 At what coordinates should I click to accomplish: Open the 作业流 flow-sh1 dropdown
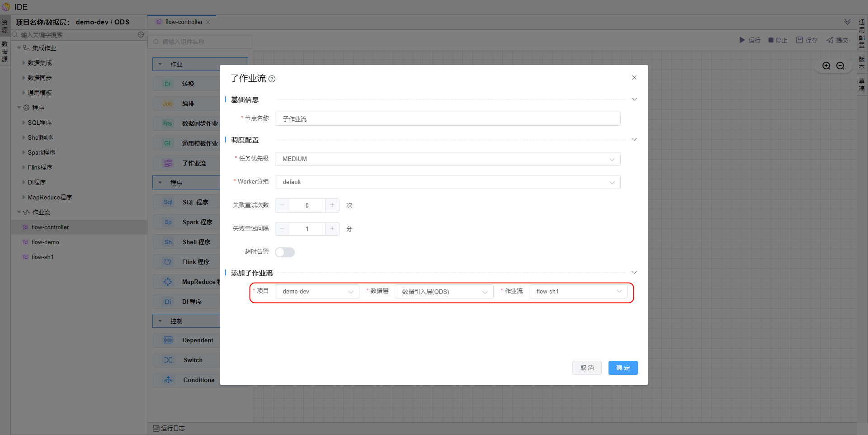point(578,292)
